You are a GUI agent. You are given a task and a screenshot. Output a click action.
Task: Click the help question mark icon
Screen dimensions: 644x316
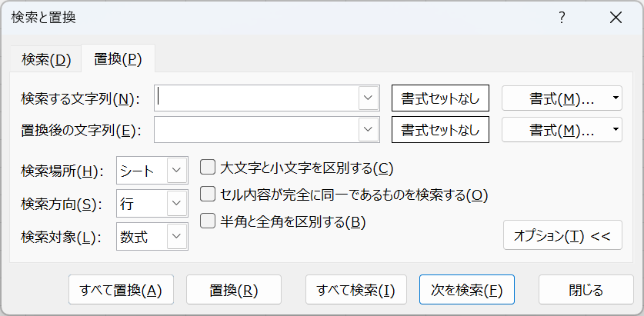click(x=562, y=18)
